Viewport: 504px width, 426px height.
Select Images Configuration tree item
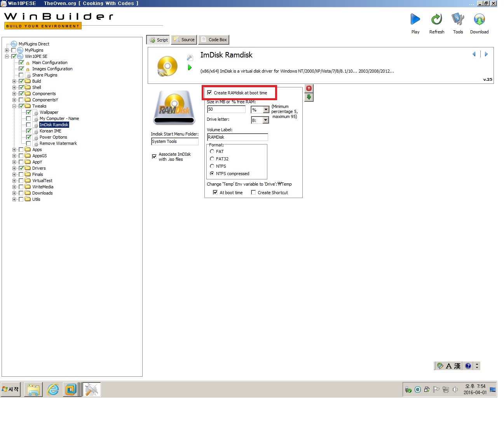click(52, 69)
